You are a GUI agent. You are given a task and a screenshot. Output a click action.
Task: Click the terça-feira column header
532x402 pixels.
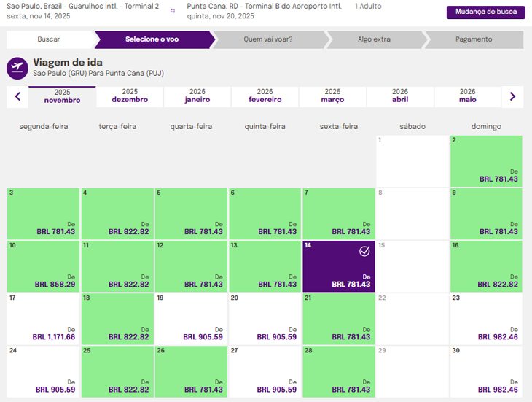coord(117,126)
